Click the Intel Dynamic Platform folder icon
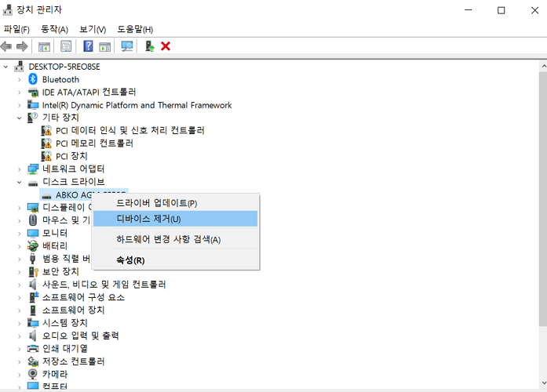The height and width of the screenshot is (392, 547). [x=33, y=105]
